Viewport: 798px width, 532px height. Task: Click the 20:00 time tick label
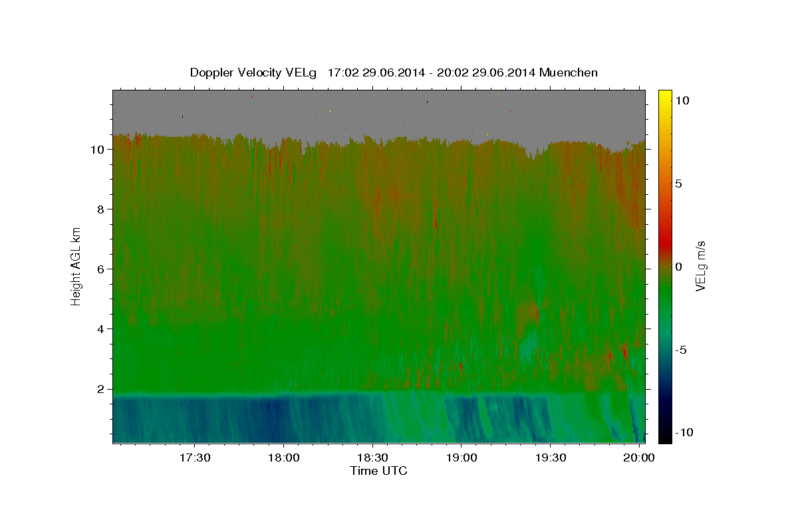(x=640, y=458)
